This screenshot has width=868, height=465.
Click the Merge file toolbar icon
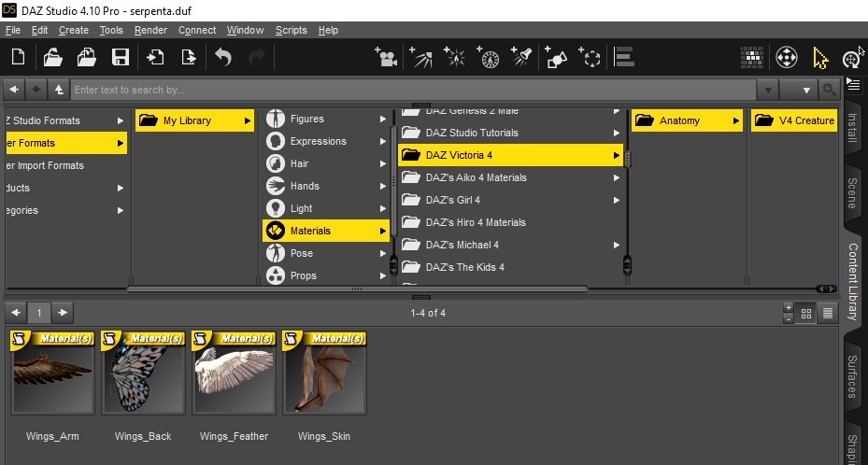(x=86, y=57)
